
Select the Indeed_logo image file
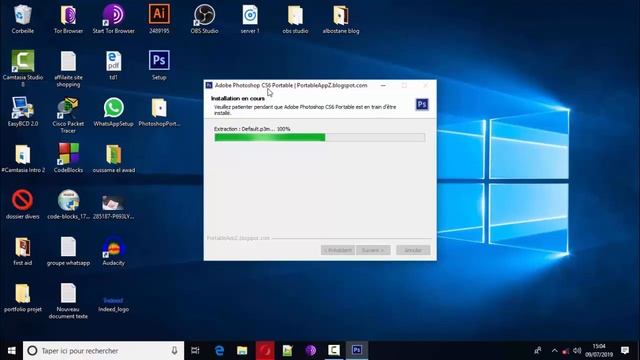(113, 304)
